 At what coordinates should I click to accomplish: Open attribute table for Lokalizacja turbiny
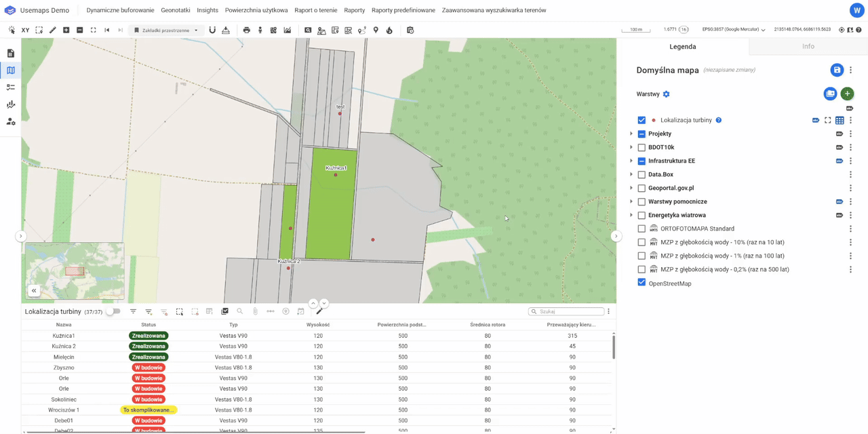click(840, 120)
